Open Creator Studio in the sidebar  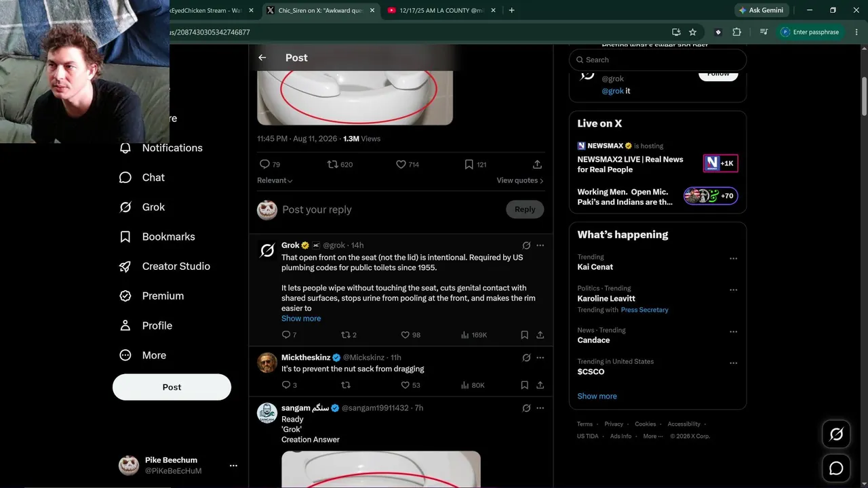click(164, 266)
